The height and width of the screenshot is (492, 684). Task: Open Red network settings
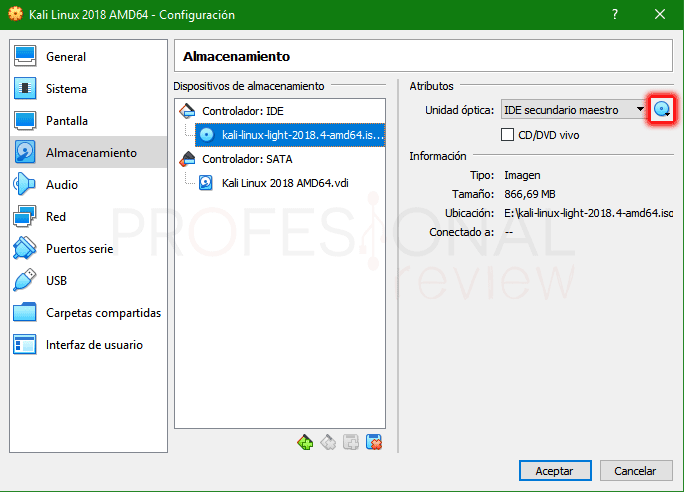(x=88, y=217)
